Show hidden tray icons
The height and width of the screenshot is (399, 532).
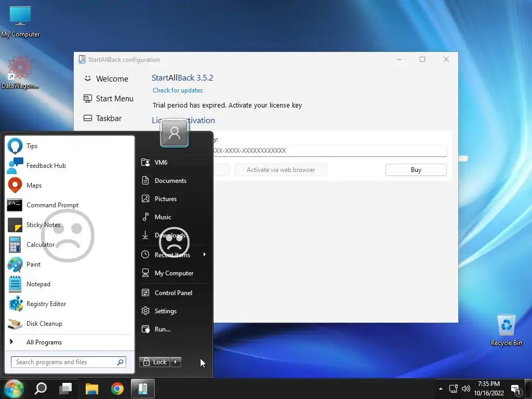point(441,389)
